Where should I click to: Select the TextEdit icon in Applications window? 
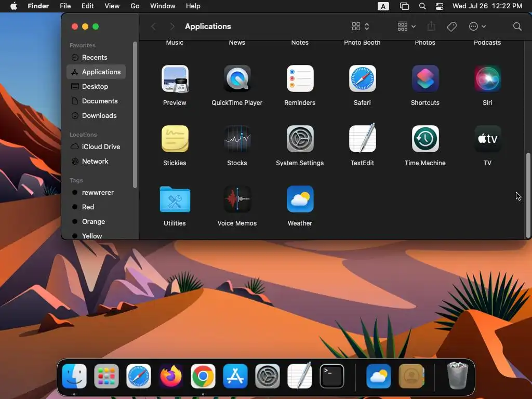click(362, 138)
